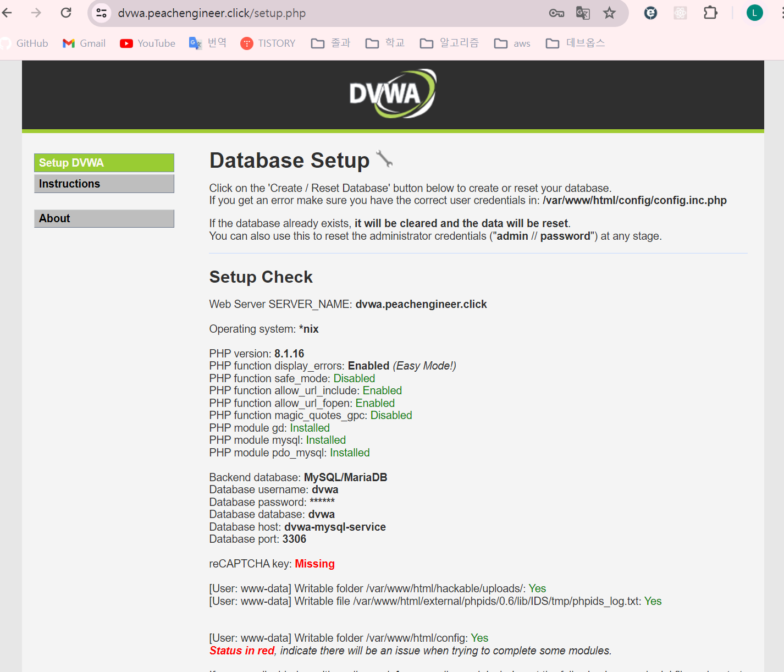Reload the page with the refresh icon
The width and height of the screenshot is (784, 672).
[x=66, y=13]
